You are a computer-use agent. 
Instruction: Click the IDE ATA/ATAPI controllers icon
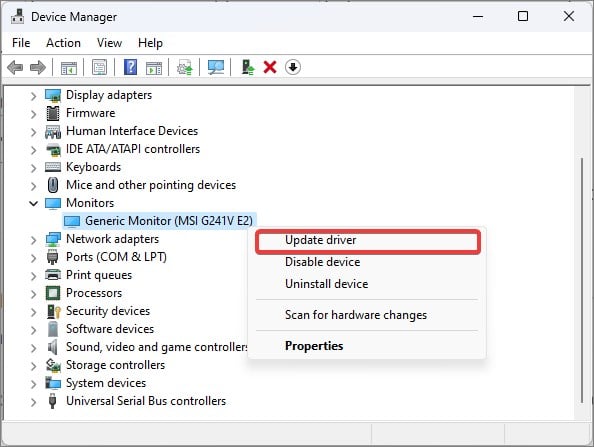pos(53,149)
